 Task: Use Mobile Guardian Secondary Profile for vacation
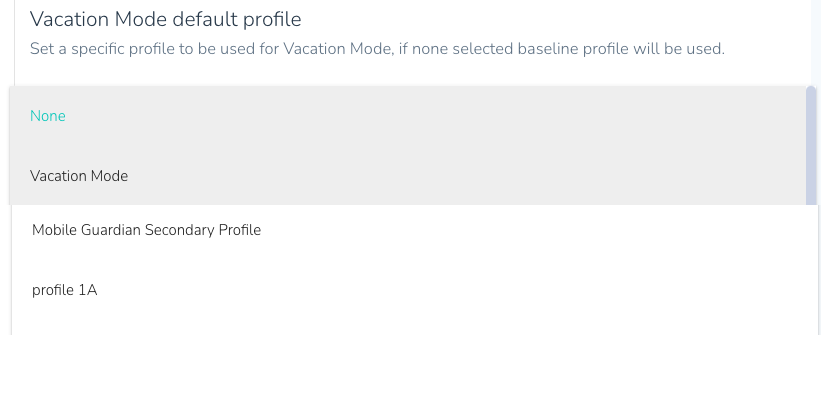(x=146, y=230)
